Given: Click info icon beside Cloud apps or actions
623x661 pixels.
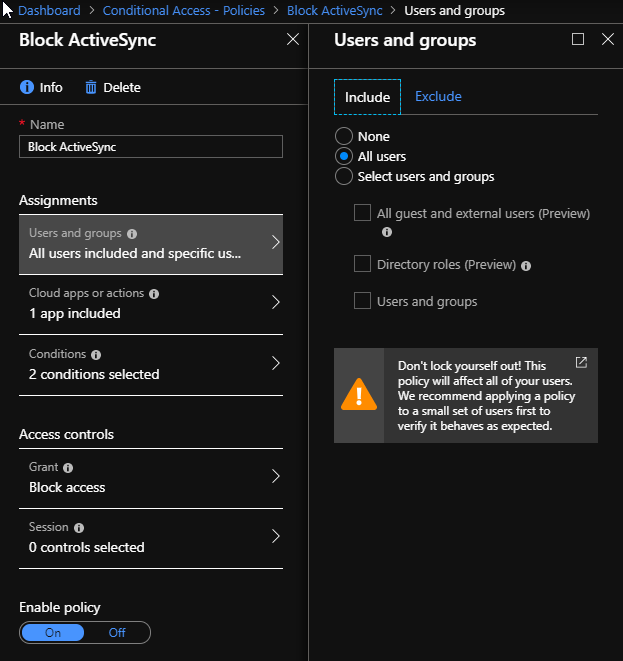Looking at the screenshot, I should coord(154,294).
